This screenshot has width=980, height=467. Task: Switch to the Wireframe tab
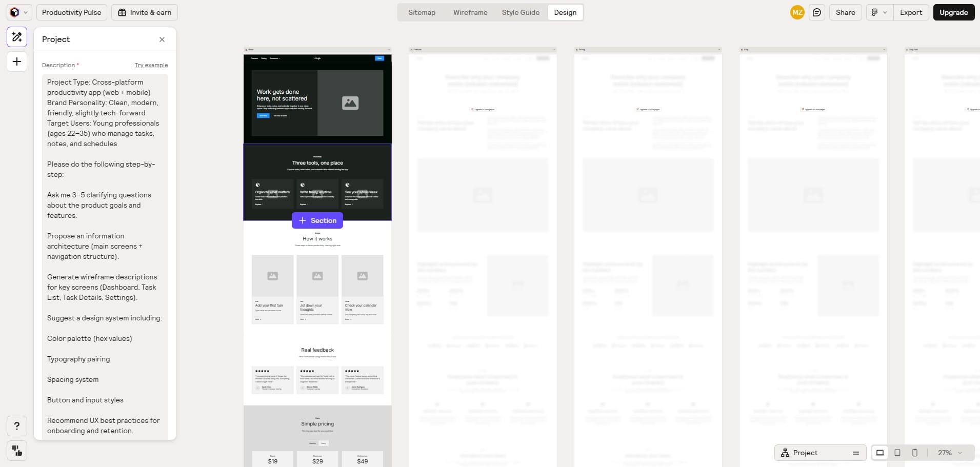[x=470, y=12]
